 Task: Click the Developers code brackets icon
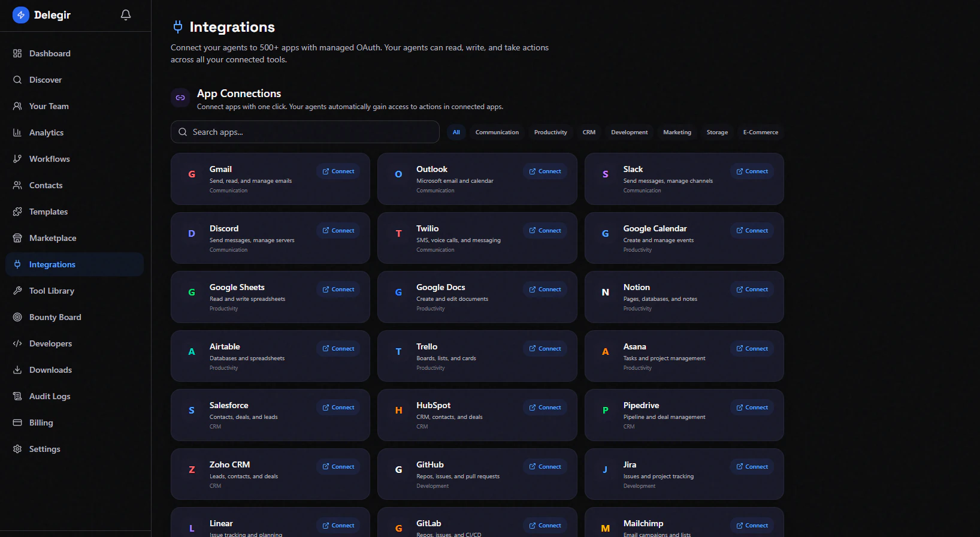pyautogui.click(x=17, y=343)
